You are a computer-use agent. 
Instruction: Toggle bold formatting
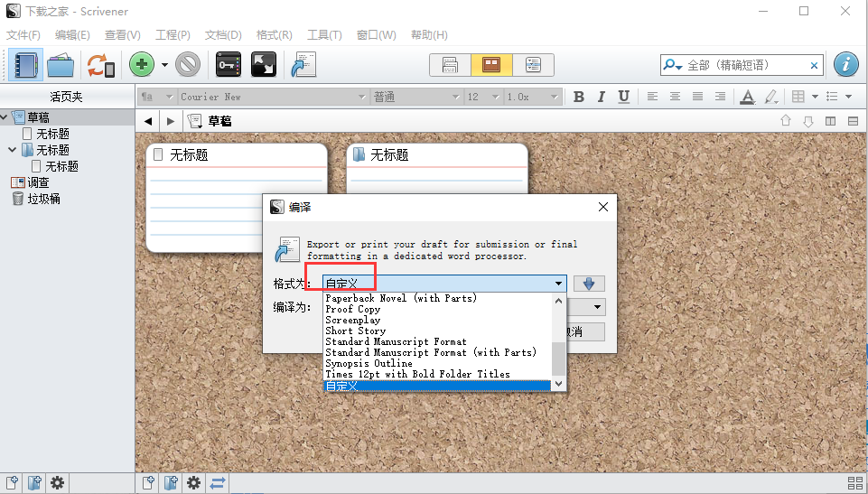point(578,97)
